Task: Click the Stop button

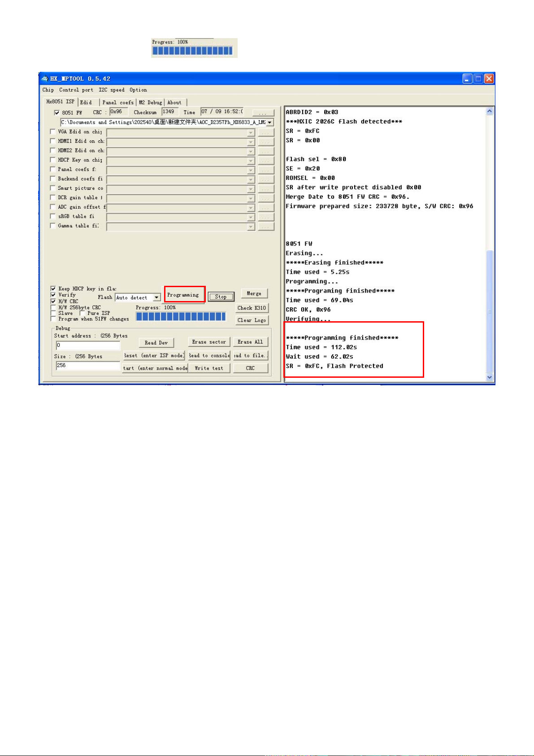Action: (x=221, y=297)
